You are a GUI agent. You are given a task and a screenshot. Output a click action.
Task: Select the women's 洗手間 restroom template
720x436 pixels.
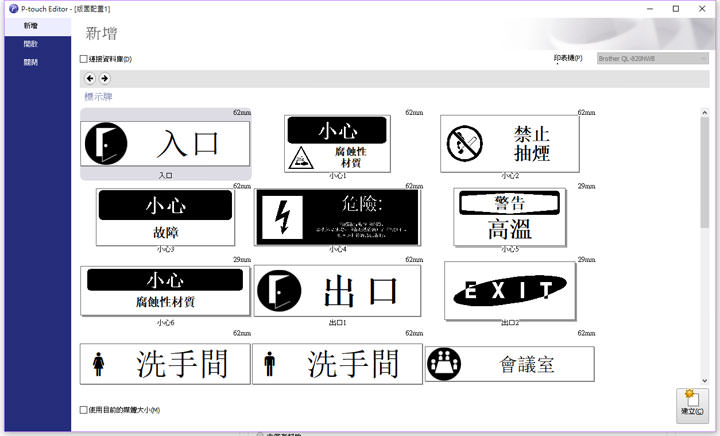(165, 364)
